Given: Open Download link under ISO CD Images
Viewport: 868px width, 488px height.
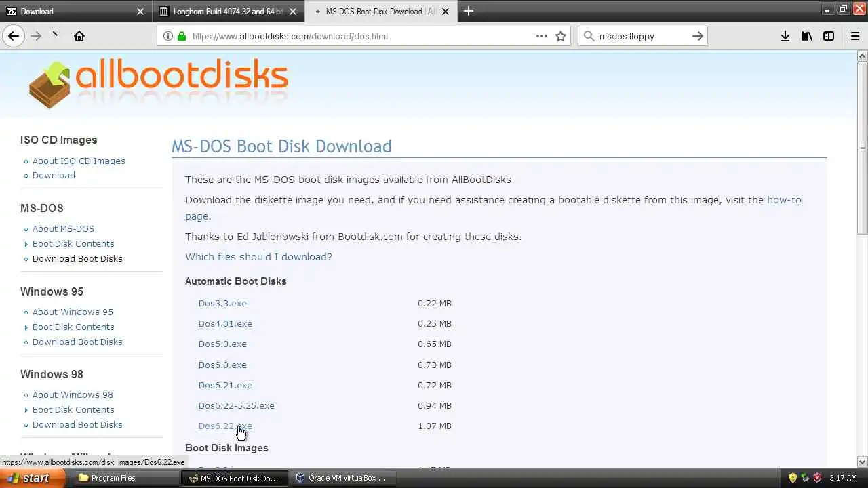Looking at the screenshot, I should 54,175.
